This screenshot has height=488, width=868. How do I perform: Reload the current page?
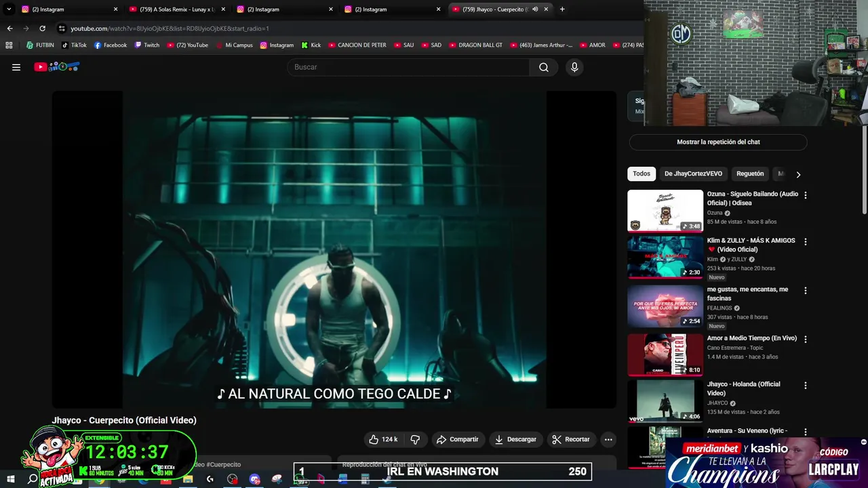click(42, 28)
